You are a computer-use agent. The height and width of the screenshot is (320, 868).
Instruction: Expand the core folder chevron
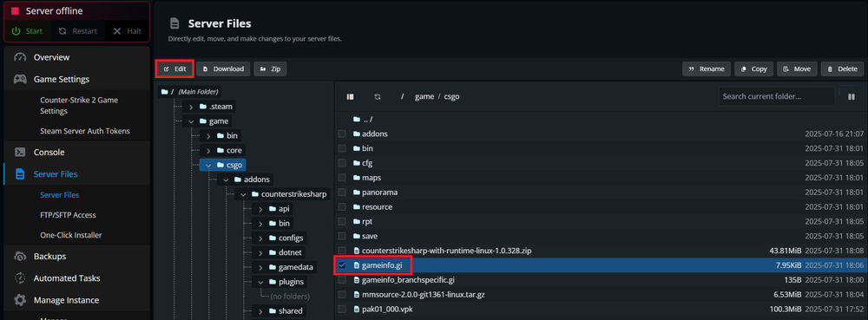click(x=208, y=150)
